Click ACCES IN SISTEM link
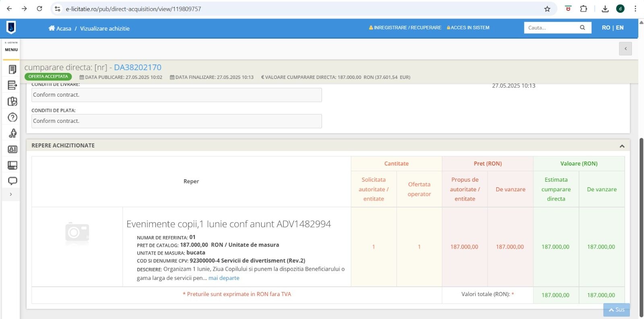The image size is (644, 319). pos(468,28)
